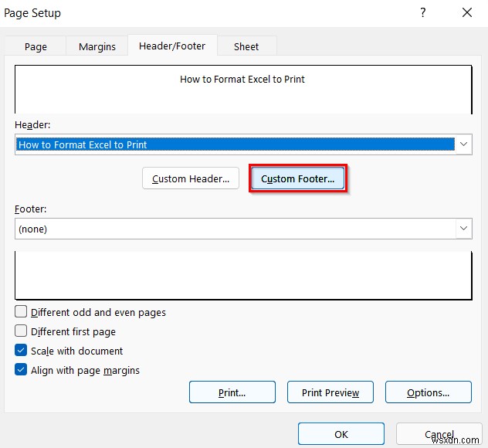
Task: Select the Header/Footer tab
Action: 172,46
